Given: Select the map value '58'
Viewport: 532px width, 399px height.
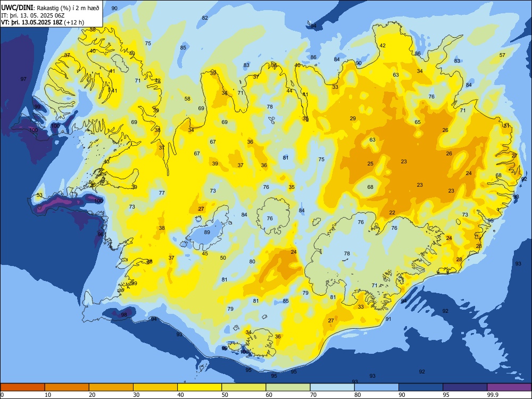Looking at the screenshot, I should tap(187, 99).
